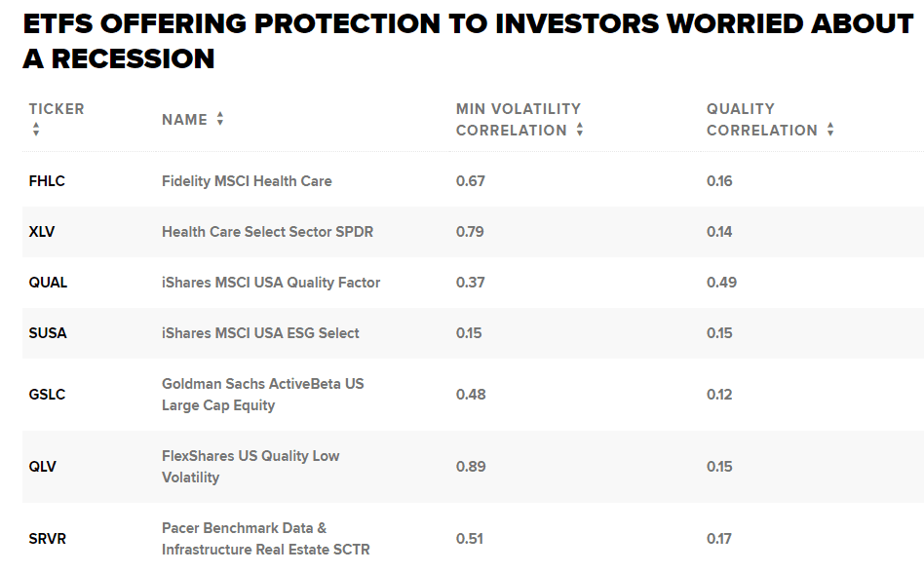Click the sort arrows under Ticker header
Screen dimensions: 924x573
(36, 130)
